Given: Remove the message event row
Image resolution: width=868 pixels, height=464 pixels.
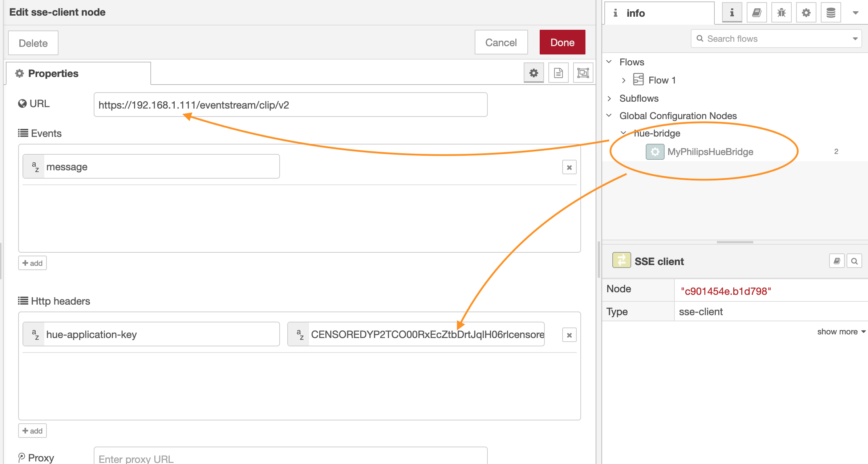Looking at the screenshot, I should tap(569, 167).
